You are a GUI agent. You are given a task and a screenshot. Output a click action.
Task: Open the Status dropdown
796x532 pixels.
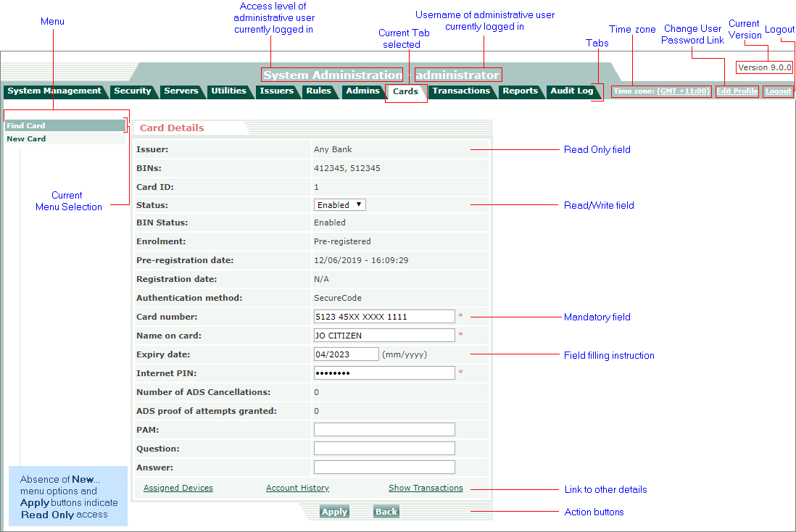click(x=339, y=204)
